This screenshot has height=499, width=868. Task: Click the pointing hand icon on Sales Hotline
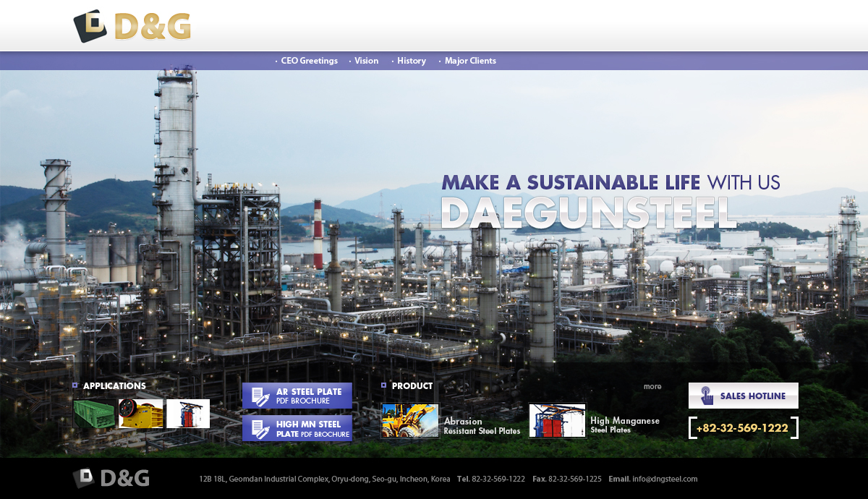[x=707, y=396]
